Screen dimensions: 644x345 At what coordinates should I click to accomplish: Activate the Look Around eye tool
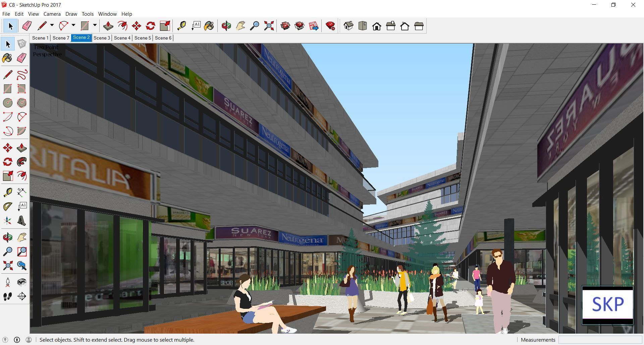pyautogui.click(x=22, y=282)
